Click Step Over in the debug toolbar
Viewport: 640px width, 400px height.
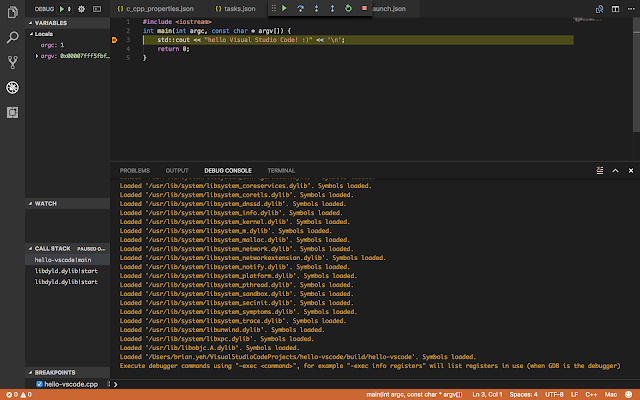301,8
